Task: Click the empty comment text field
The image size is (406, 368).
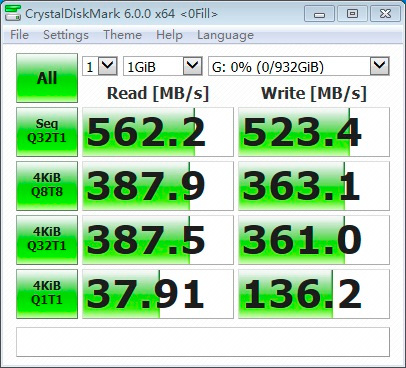Action: 203,342
